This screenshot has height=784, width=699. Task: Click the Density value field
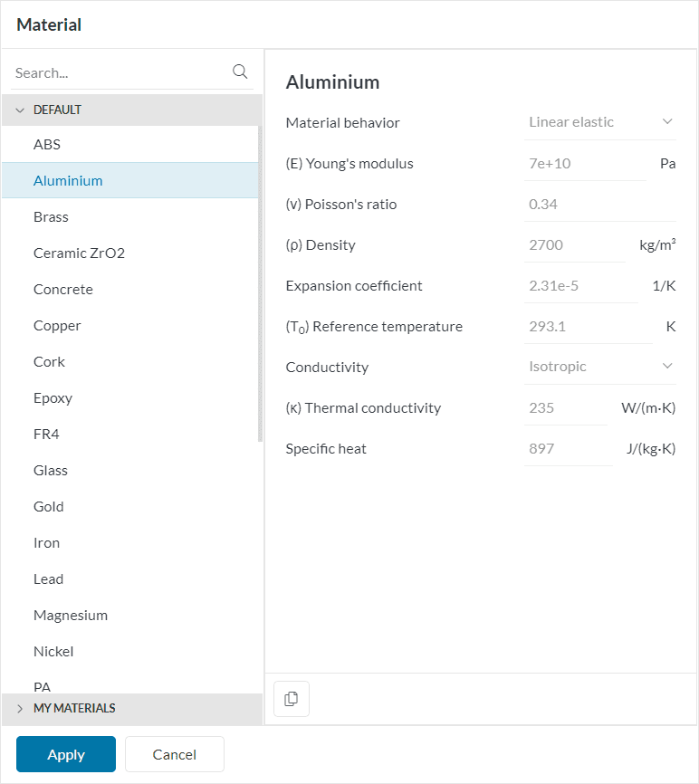(574, 245)
